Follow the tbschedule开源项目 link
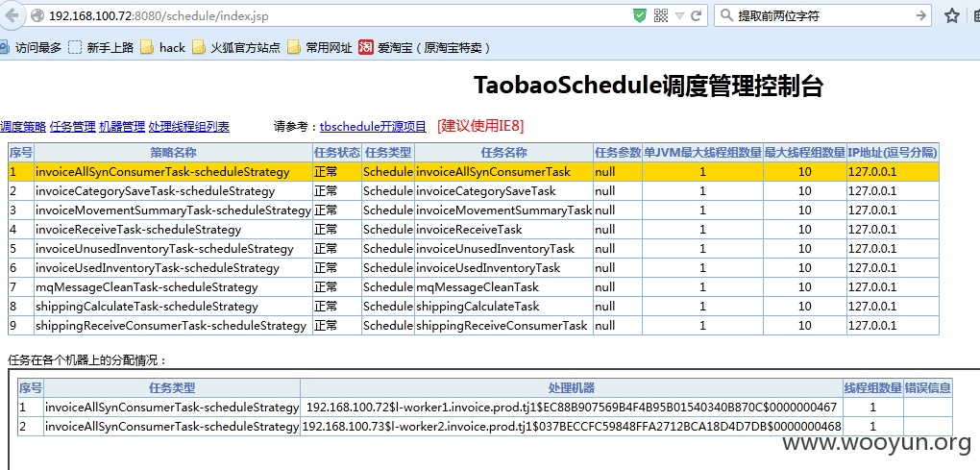Image resolution: width=980 pixels, height=470 pixels. (373, 127)
